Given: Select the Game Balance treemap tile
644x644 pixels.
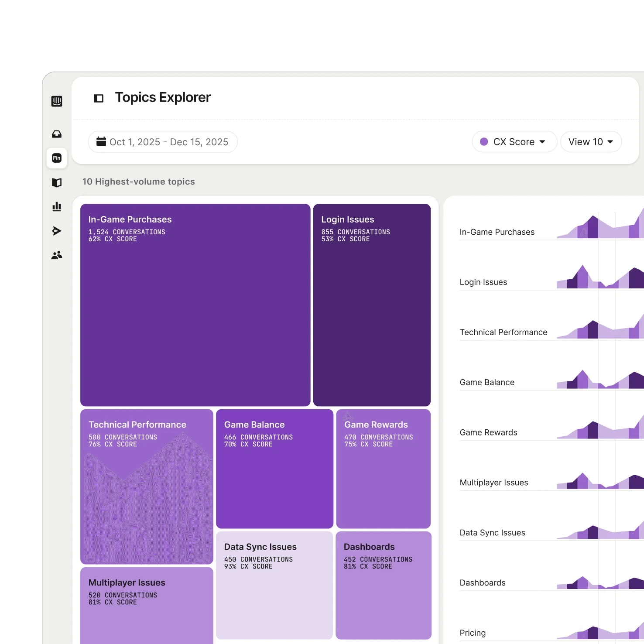Looking at the screenshot, I should point(275,469).
